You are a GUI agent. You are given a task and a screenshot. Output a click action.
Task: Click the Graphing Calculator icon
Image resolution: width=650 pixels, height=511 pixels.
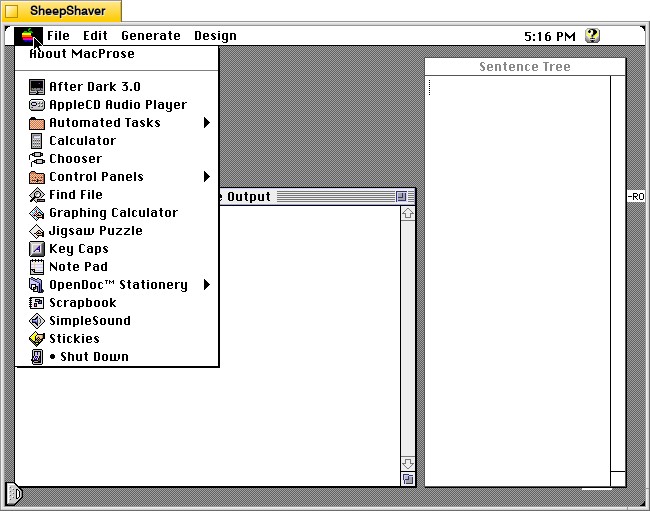(36, 213)
